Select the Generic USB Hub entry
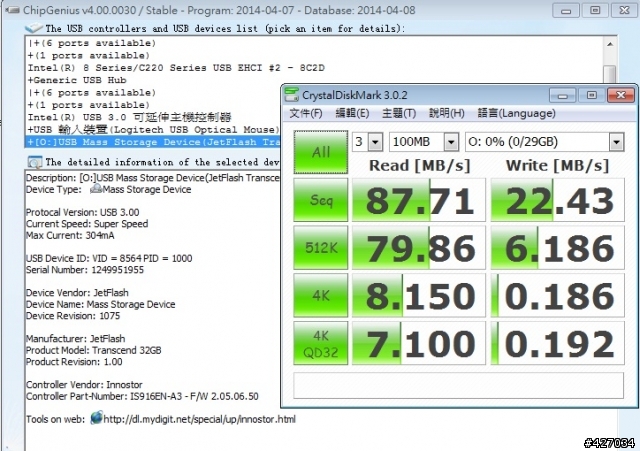 [77, 80]
